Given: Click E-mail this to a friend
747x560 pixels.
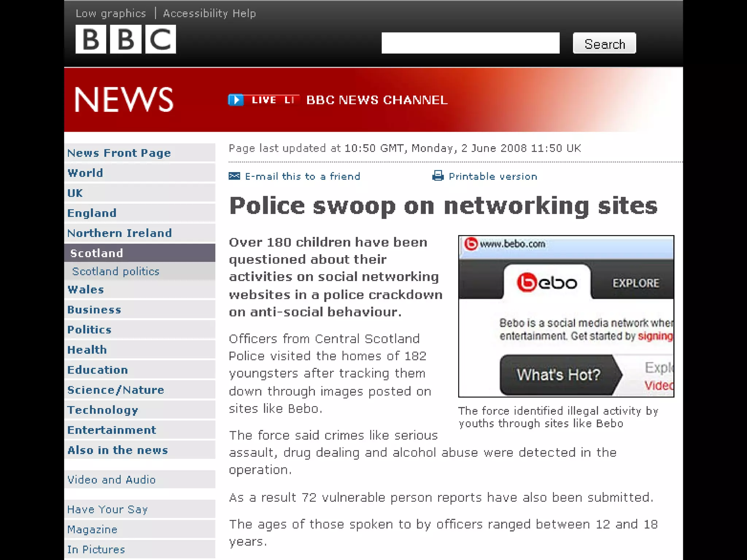Looking at the screenshot, I should (x=302, y=176).
